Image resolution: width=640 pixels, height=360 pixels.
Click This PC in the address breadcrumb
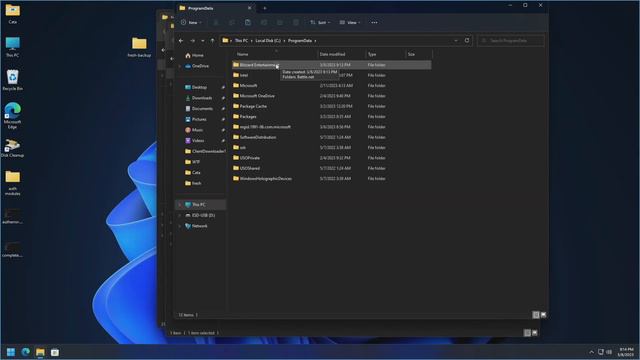point(241,40)
